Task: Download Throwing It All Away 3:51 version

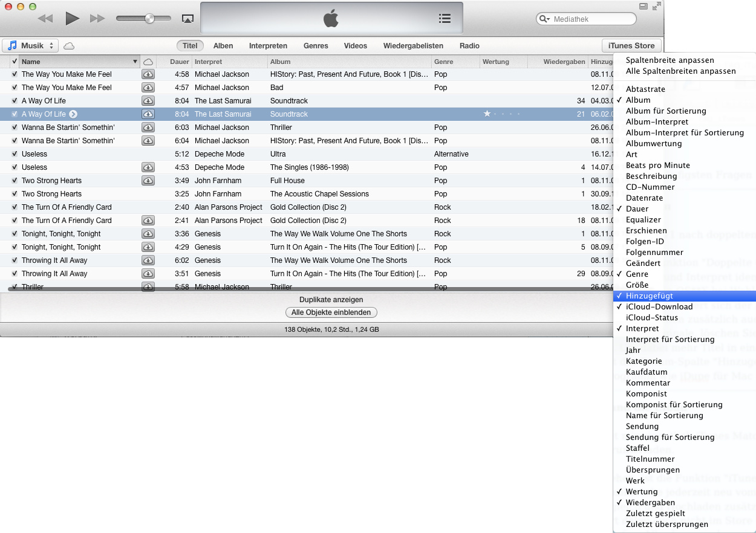Action: click(148, 274)
